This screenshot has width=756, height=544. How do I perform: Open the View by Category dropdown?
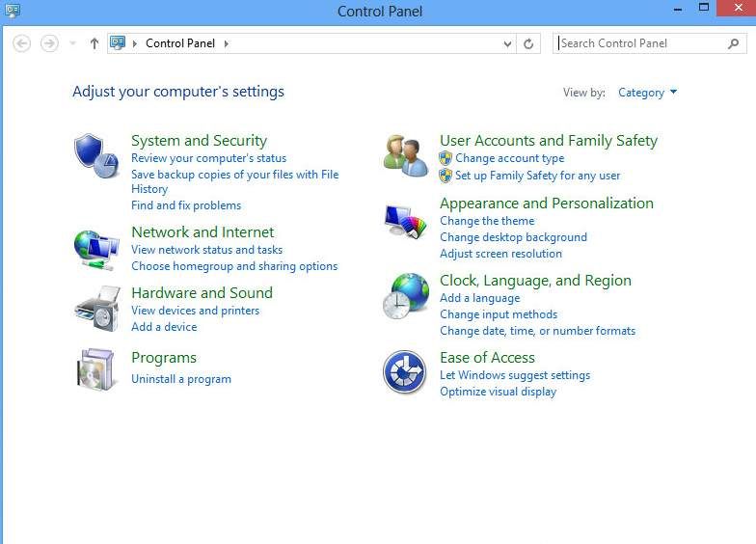(x=647, y=93)
